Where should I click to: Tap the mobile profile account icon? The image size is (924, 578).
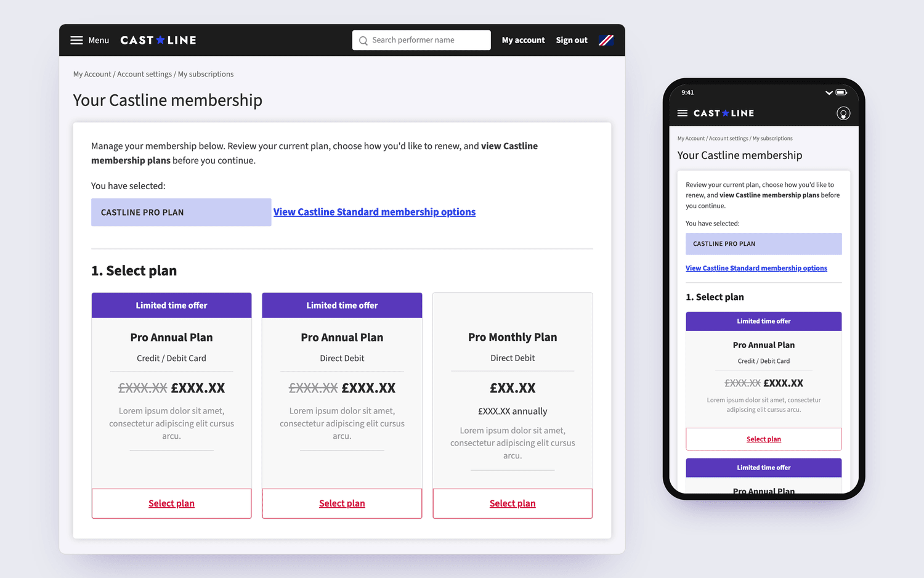coord(843,113)
